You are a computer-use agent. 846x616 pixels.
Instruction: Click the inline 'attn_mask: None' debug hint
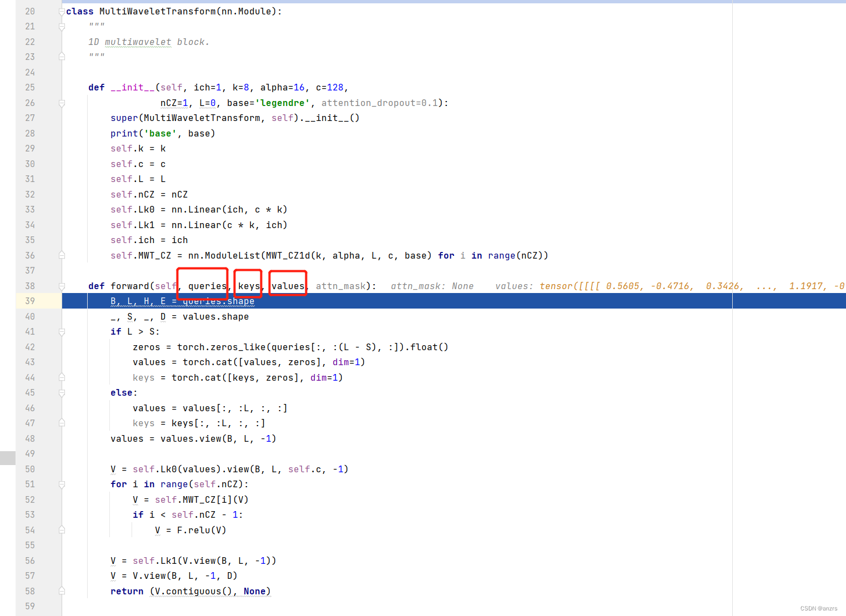pos(432,286)
